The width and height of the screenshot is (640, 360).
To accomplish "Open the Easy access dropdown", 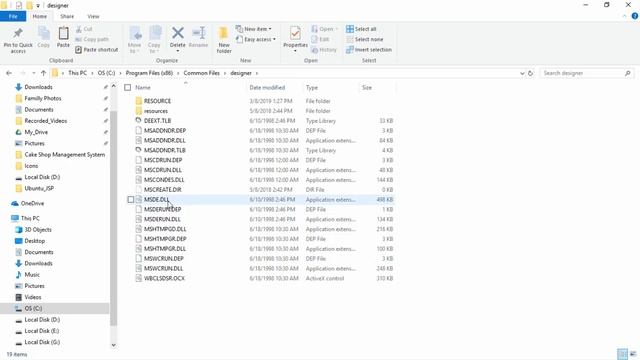I will pyautogui.click(x=256, y=39).
